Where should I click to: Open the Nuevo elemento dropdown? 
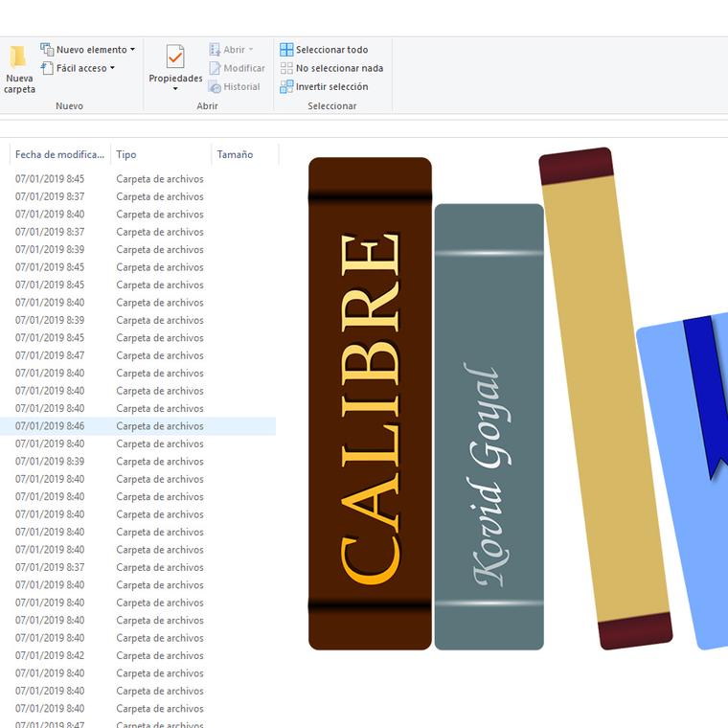tap(132, 50)
